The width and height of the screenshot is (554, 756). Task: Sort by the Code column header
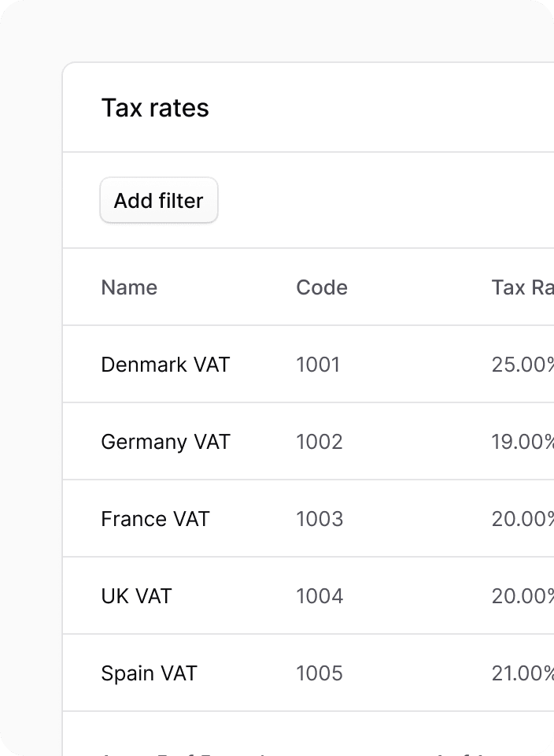[322, 287]
